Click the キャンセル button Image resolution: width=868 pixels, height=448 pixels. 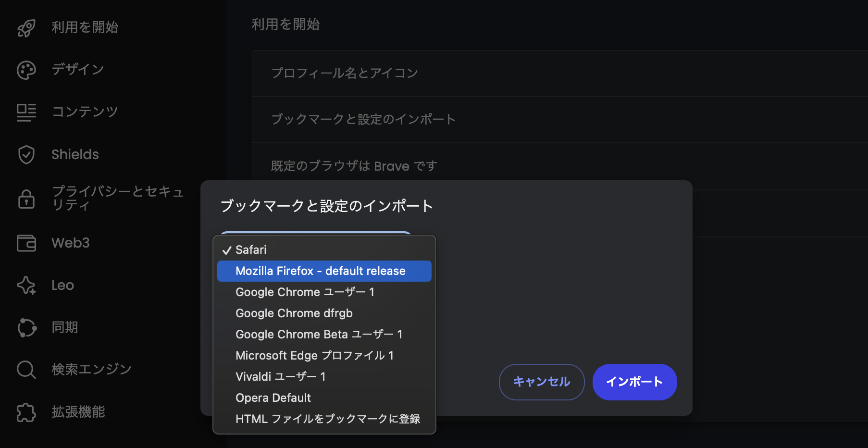(x=542, y=382)
